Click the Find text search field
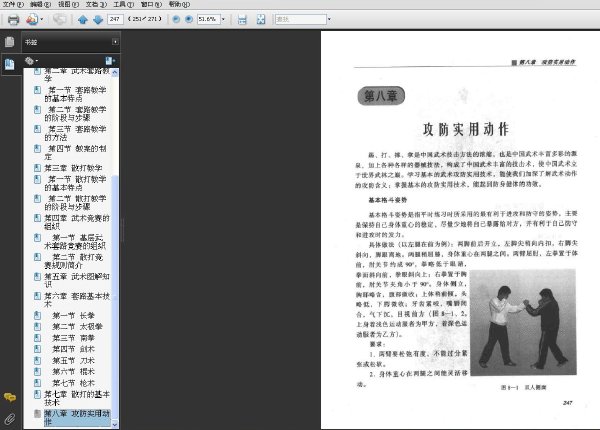600x430 pixels. point(301,19)
